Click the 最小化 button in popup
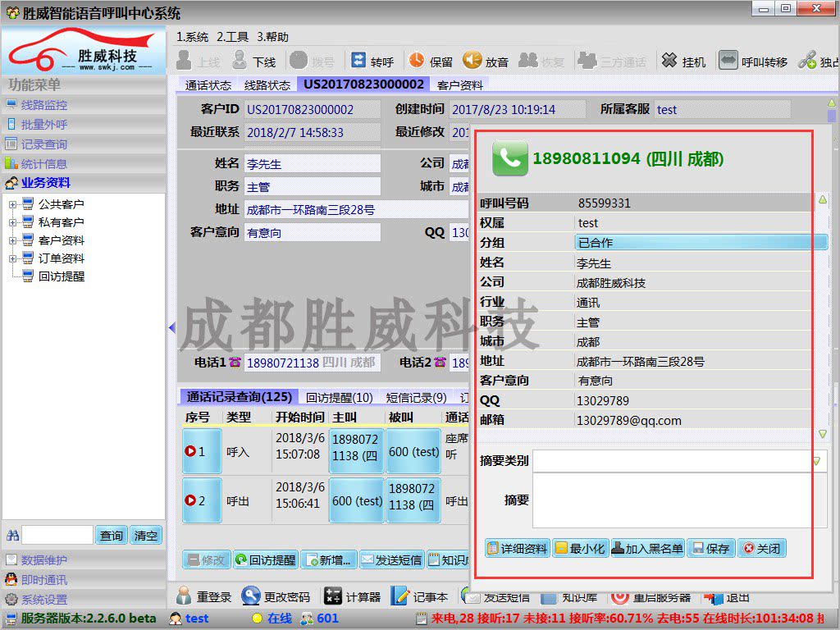This screenshot has height=630, width=840. [580, 548]
